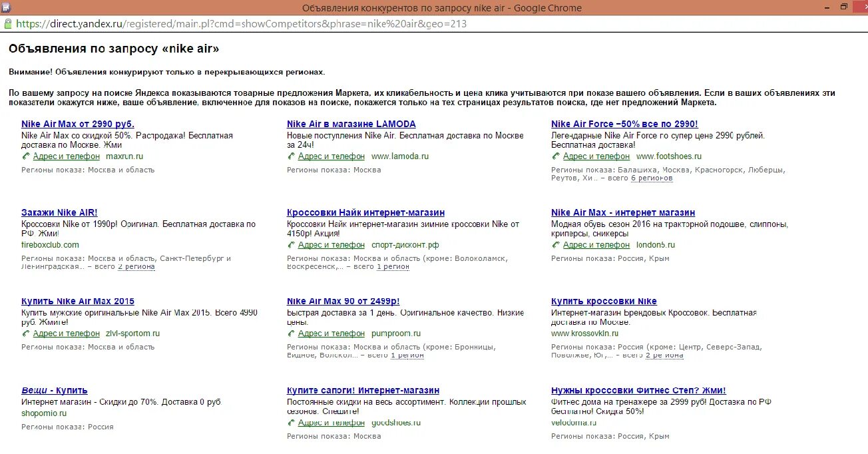868x454 pixels.
Task: Open Адрес и телефон for спорт-дисконт.рф
Action: click(331, 245)
